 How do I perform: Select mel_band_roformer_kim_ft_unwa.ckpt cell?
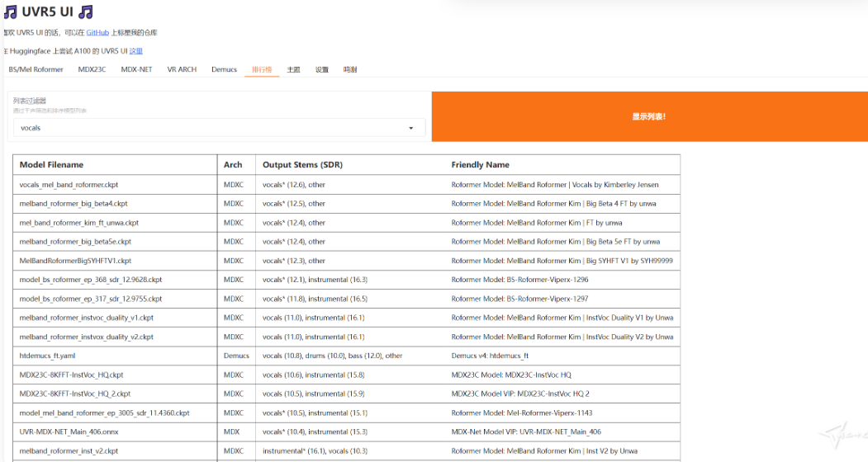pyautogui.click(x=115, y=223)
